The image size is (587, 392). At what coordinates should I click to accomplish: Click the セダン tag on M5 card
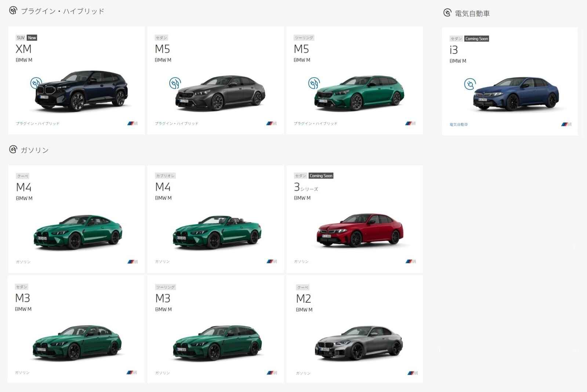(161, 38)
